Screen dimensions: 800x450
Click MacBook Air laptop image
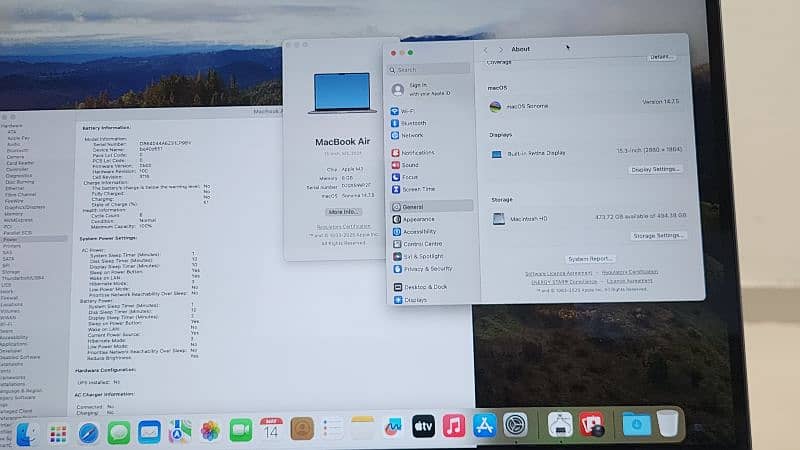click(x=342, y=92)
